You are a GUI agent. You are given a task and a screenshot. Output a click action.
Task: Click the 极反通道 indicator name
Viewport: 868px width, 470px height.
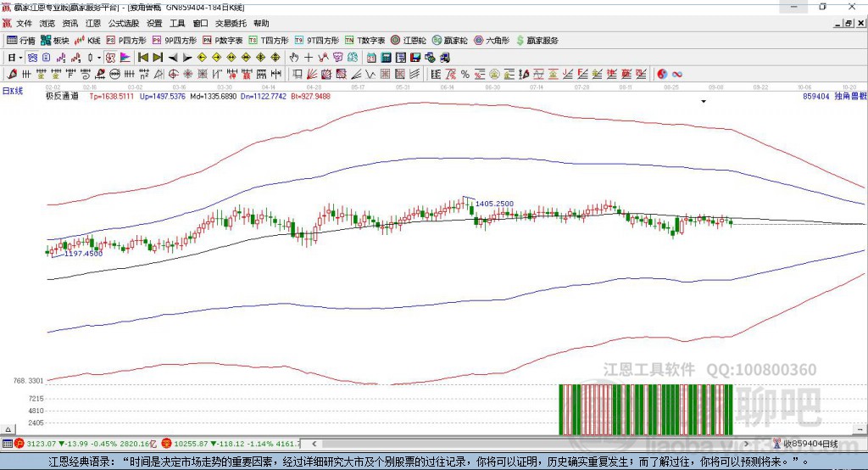(x=62, y=97)
